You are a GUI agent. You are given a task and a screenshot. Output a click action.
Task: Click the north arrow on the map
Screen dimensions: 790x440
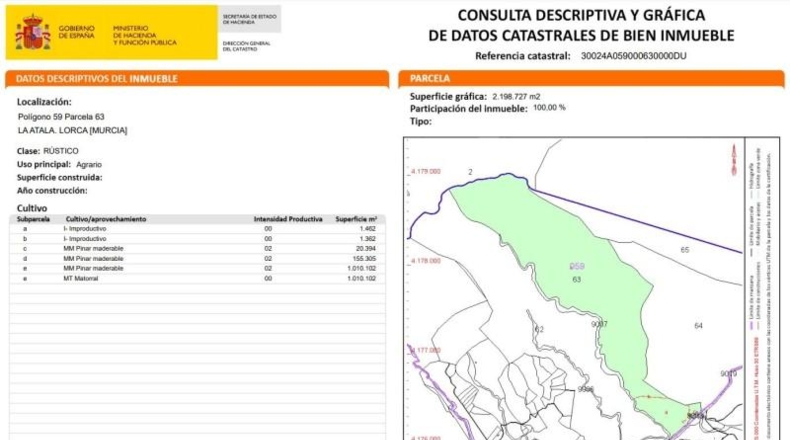pyautogui.click(x=734, y=160)
